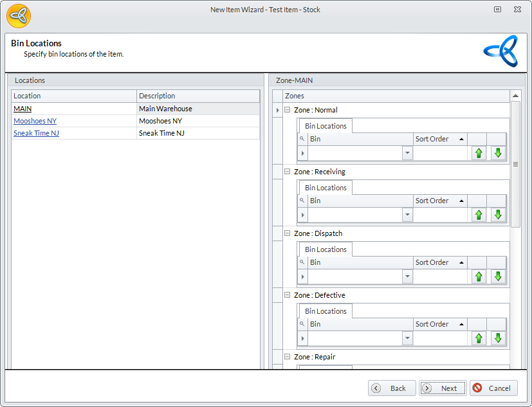532x407 pixels.
Task: Open Bin dropdown in Normal zone
Action: (x=407, y=153)
